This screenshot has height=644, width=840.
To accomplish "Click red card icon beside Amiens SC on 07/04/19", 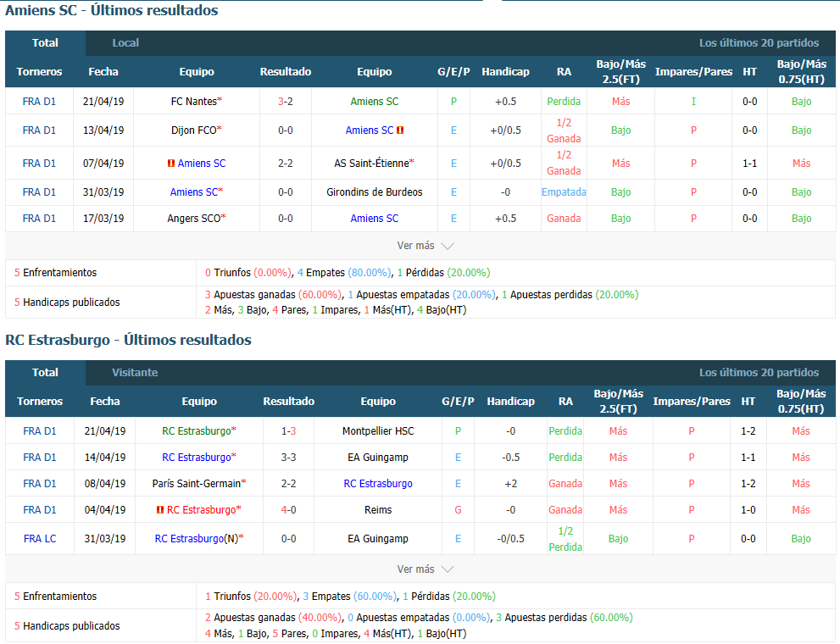I will pyautogui.click(x=171, y=164).
